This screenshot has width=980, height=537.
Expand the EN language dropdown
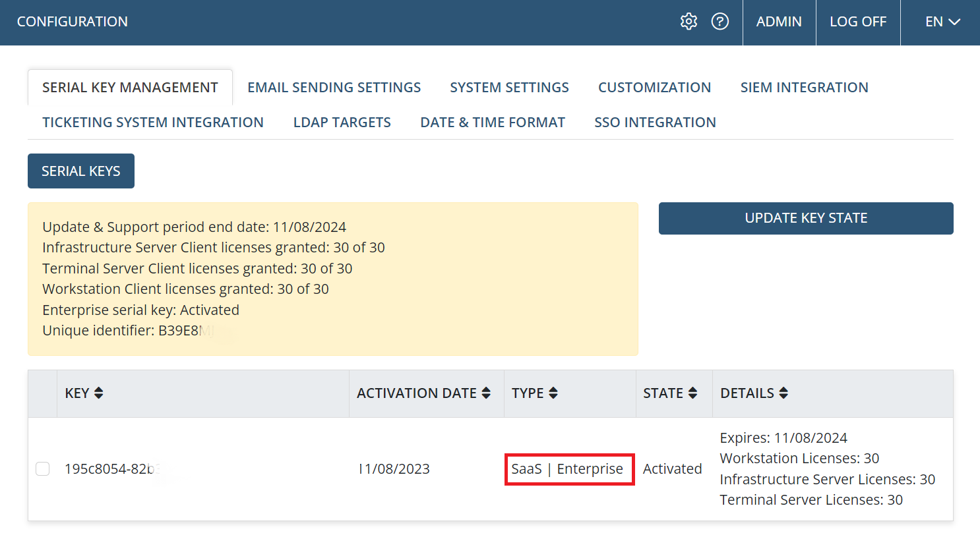942,22
